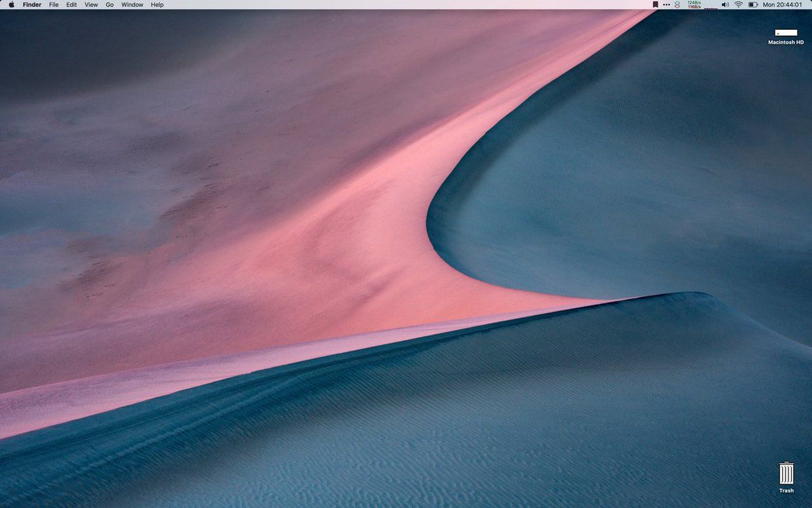Select the Trash icon on desktop

[786, 472]
